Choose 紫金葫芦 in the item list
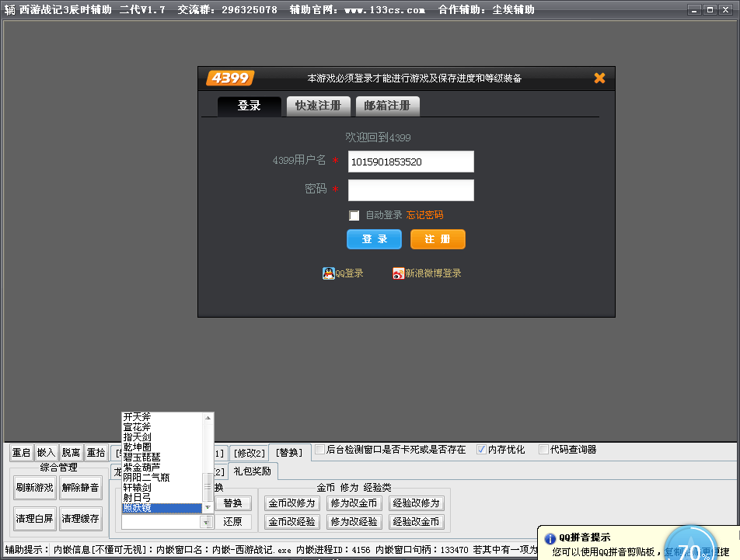 pyautogui.click(x=145, y=467)
